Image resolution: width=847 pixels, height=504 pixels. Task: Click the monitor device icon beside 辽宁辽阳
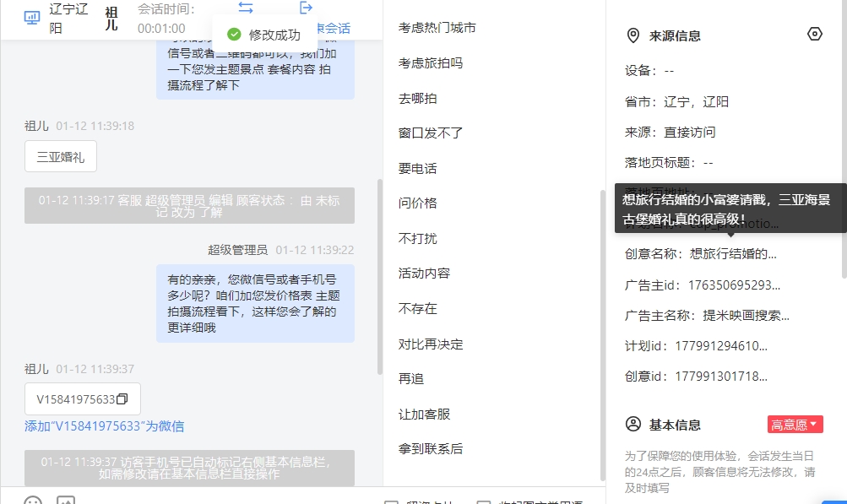coord(32,18)
